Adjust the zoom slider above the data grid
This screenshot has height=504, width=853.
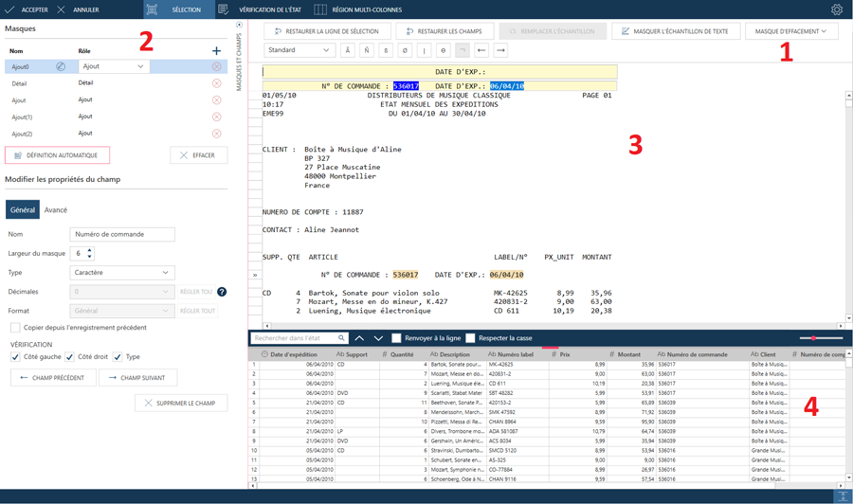814,338
